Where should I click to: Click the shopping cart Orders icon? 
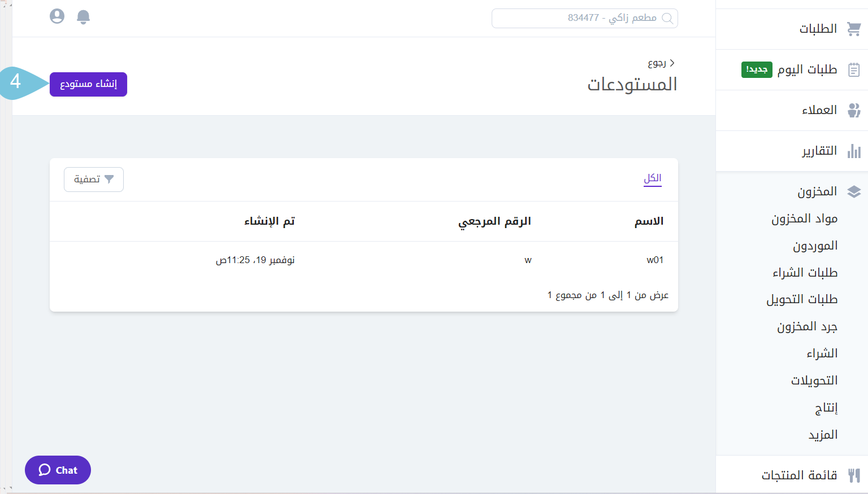coord(853,29)
